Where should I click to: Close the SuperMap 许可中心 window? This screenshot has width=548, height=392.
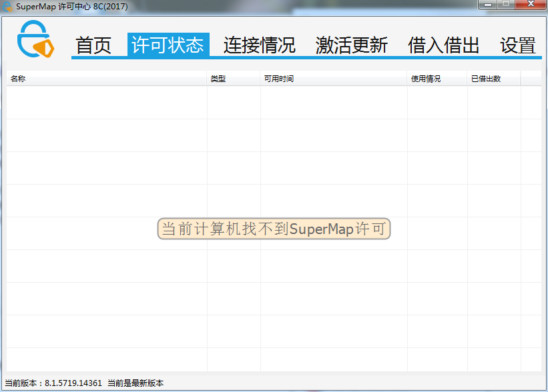click(531, 5)
